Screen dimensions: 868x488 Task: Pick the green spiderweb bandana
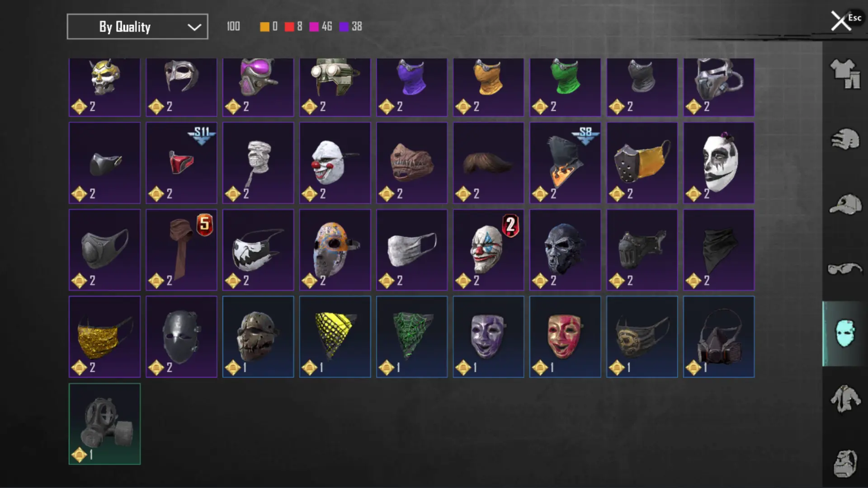click(412, 337)
